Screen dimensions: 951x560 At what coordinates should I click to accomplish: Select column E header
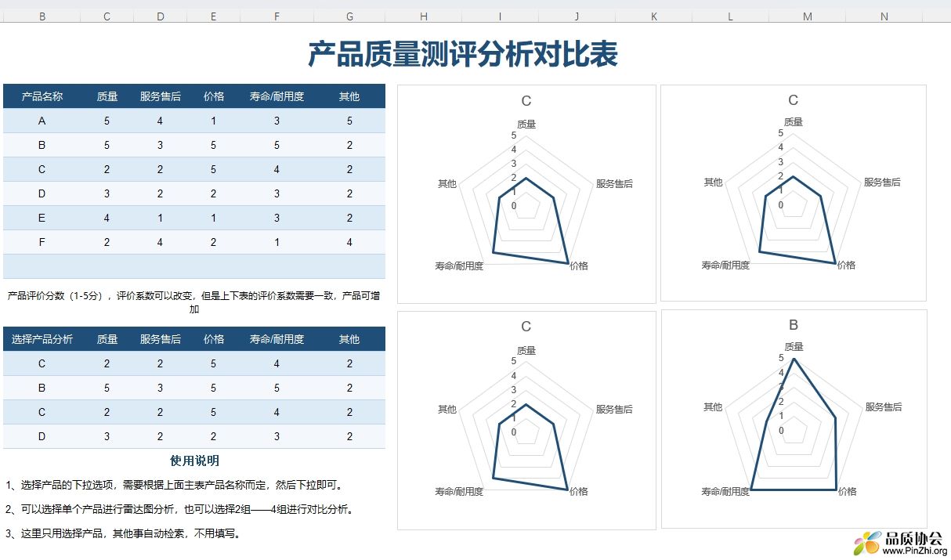(x=214, y=16)
